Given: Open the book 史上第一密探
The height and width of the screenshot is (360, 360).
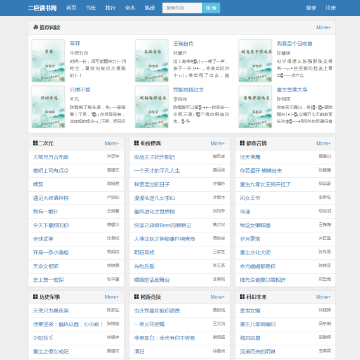Looking at the screenshot, I should 48,280.
